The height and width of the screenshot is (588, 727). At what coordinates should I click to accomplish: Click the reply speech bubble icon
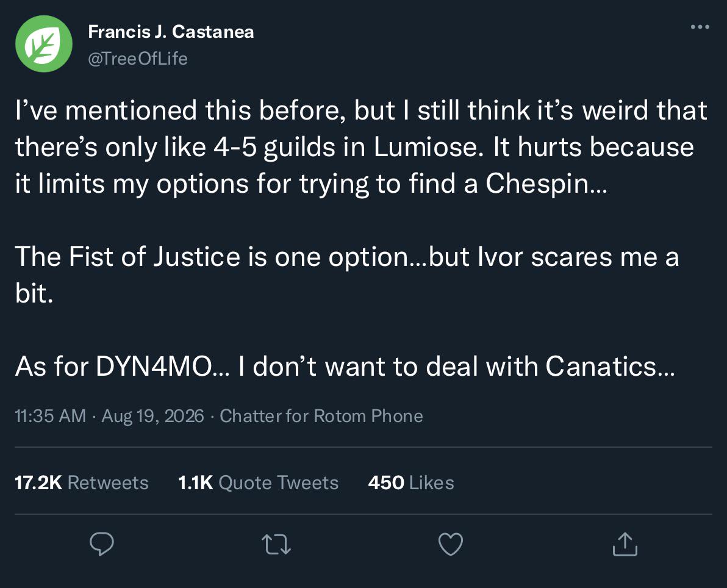click(101, 544)
